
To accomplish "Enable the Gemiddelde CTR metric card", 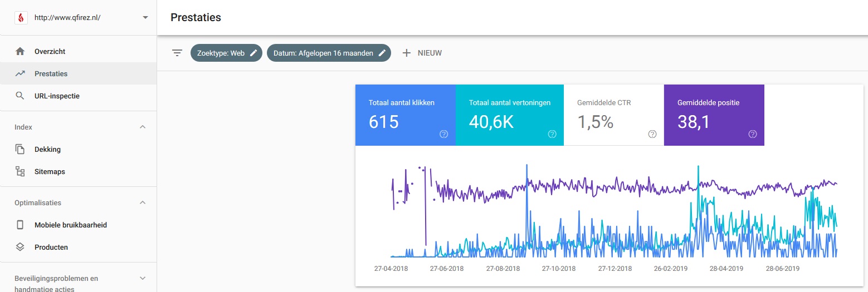I will [x=614, y=115].
